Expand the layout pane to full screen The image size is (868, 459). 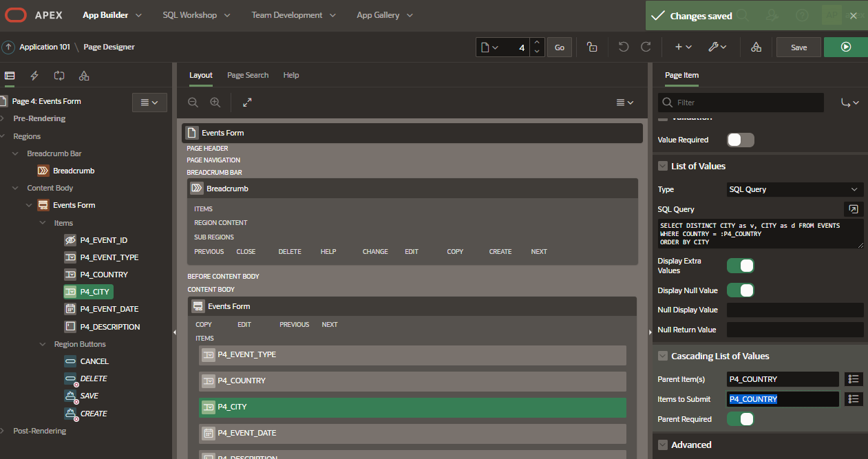247,102
